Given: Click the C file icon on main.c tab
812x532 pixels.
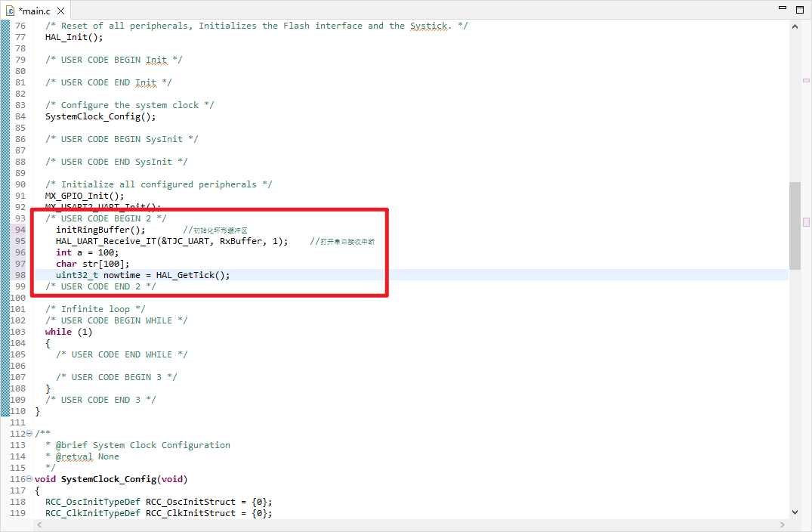Looking at the screenshot, I should point(11,10).
